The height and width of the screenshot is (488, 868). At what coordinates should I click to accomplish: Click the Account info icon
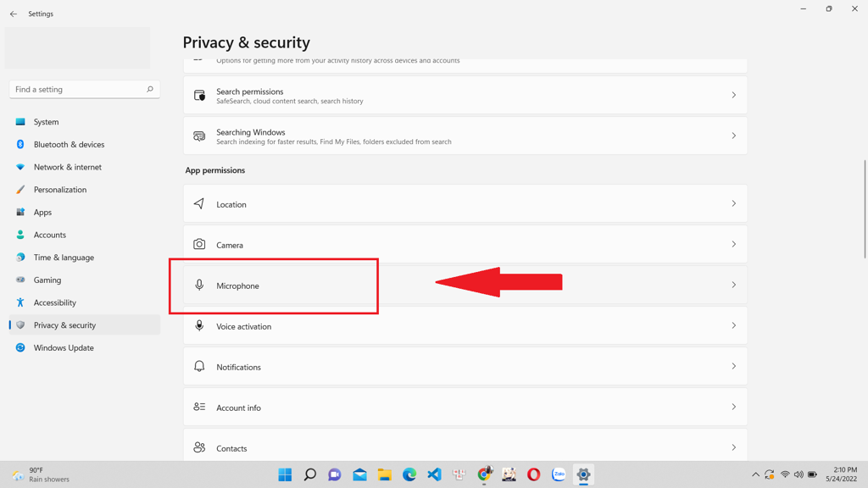199,408
